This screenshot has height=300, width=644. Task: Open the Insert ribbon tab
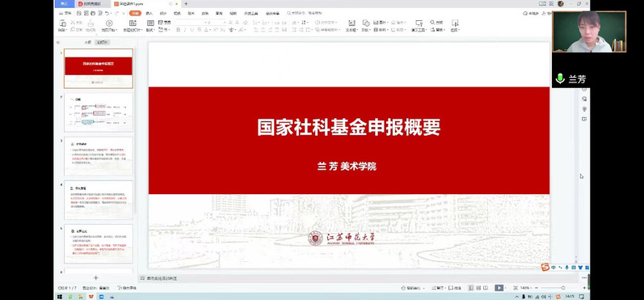pyautogui.click(x=149, y=13)
